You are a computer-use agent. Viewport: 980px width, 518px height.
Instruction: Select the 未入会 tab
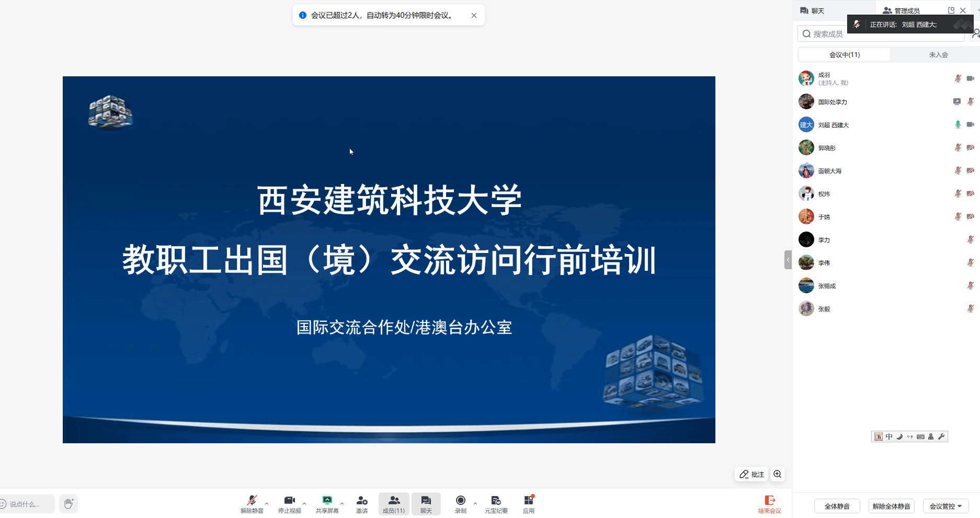(x=938, y=54)
